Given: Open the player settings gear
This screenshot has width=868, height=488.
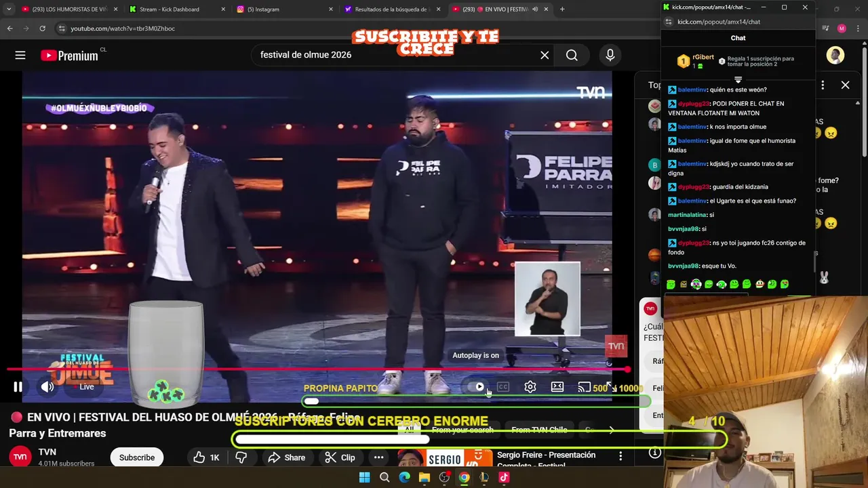Looking at the screenshot, I should point(530,387).
